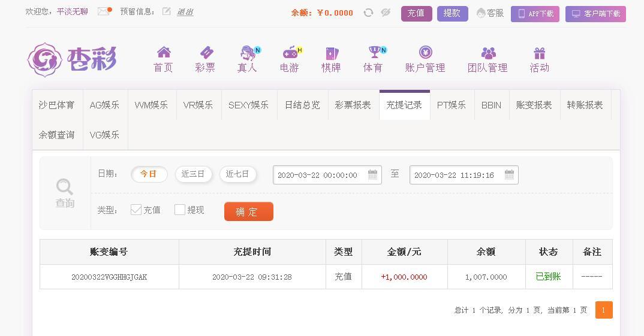Go to 首页 home icon
The image size is (644, 336).
click(x=164, y=52)
